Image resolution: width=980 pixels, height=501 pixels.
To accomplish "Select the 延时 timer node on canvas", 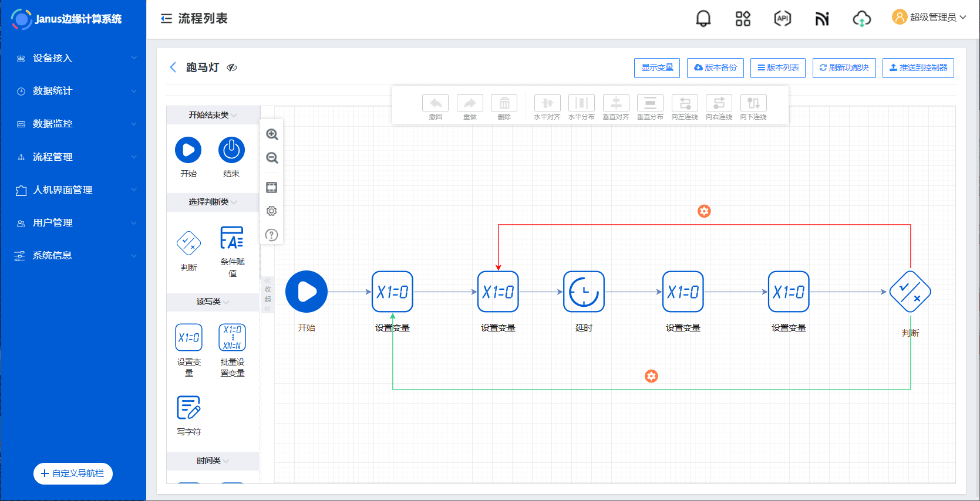I will tap(584, 292).
